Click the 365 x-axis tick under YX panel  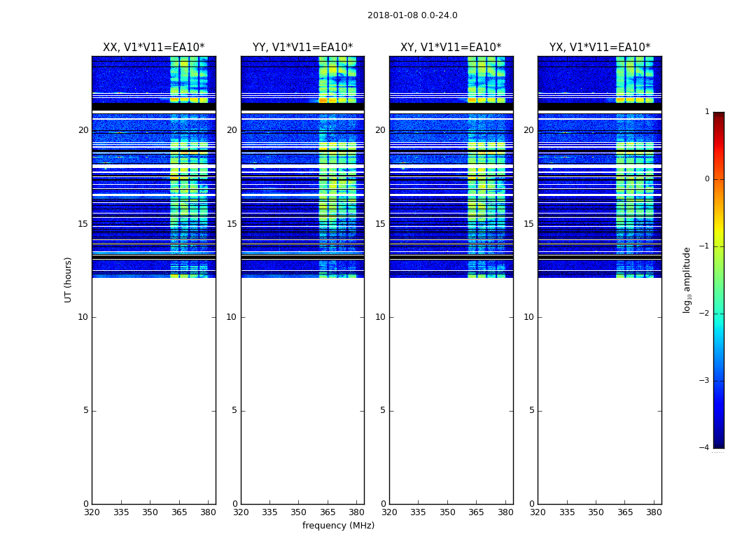click(x=625, y=512)
